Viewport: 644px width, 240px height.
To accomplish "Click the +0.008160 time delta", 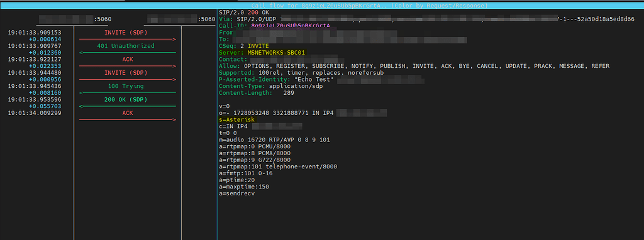I will click(x=45, y=93).
